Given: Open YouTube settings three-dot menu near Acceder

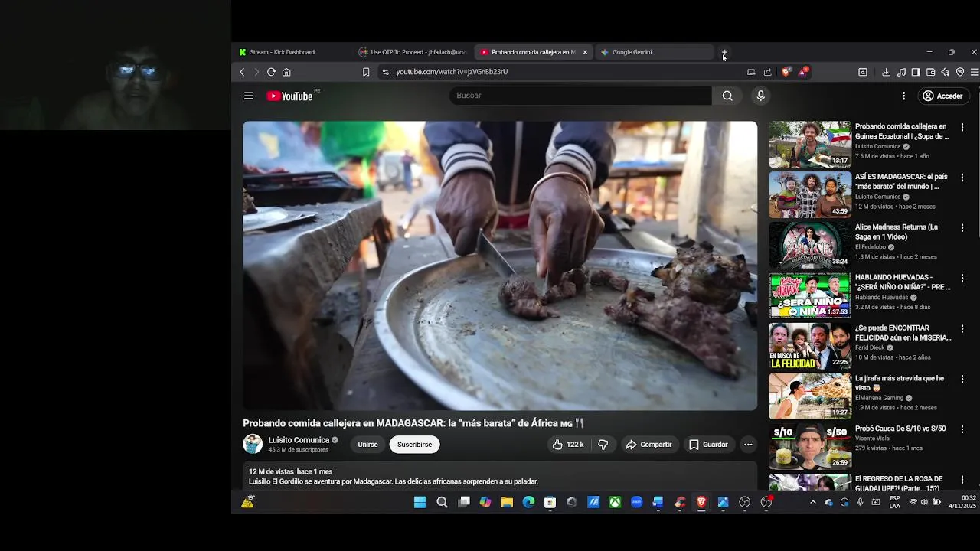Looking at the screenshot, I should click(x=903, y=96).
